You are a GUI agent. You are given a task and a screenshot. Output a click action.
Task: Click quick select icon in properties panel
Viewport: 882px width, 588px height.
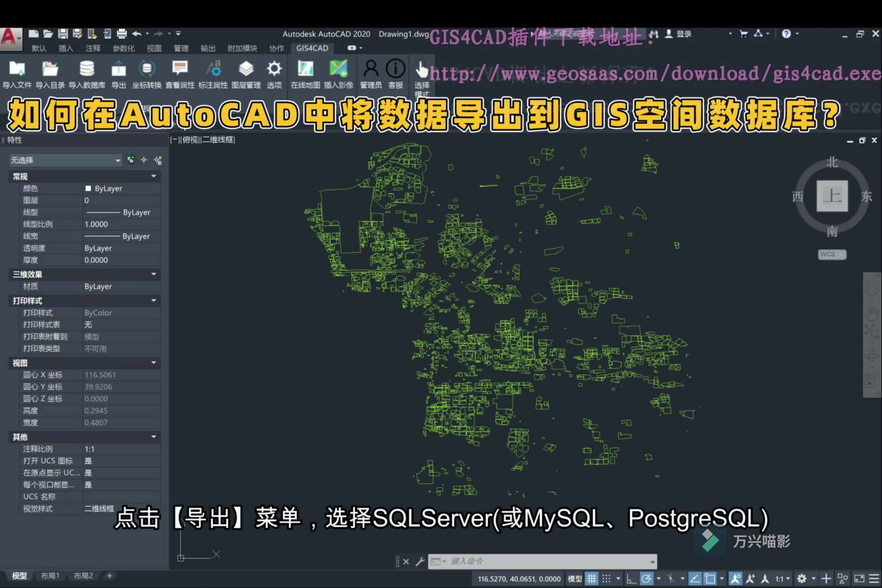coord(131,160)
